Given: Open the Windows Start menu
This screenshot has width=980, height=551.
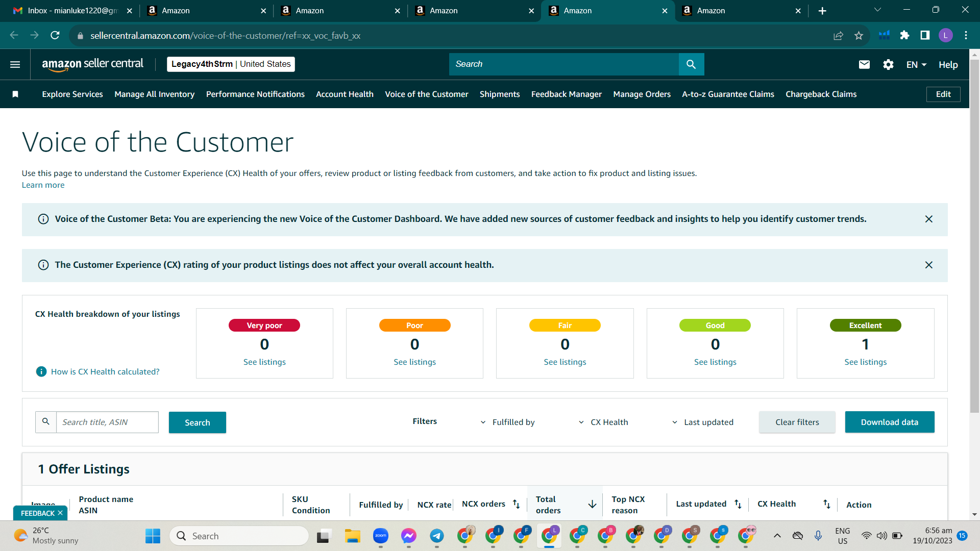Looking at the screenshot, I should (153, 536).
